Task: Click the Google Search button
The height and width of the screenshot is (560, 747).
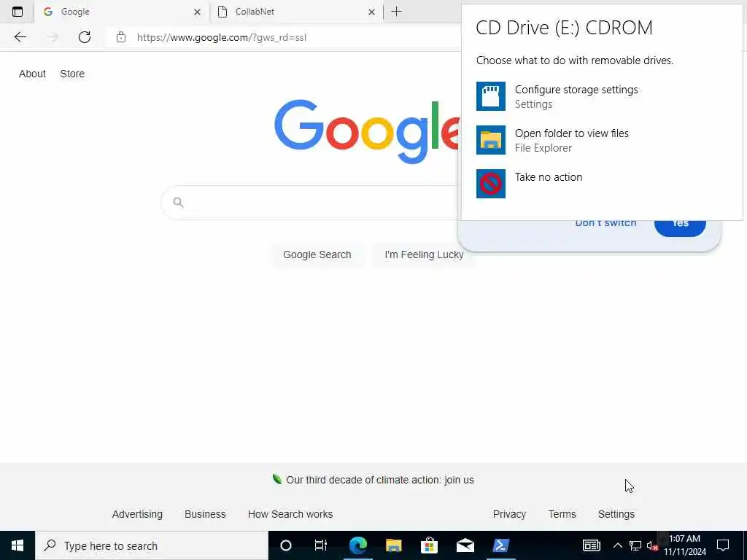Action: click(317, 254)
